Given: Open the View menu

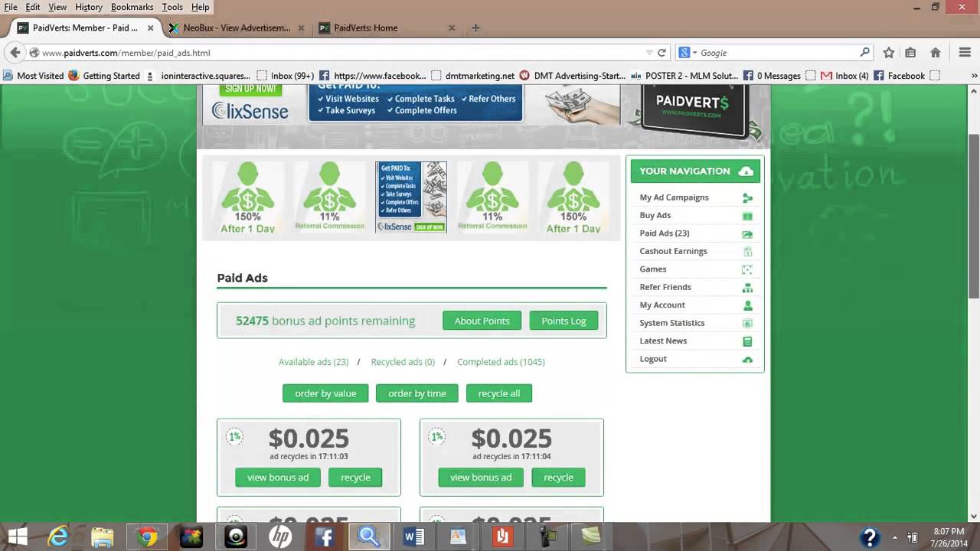Looking at the screenshot, I should pyautogui.click(x=57, y=7).
